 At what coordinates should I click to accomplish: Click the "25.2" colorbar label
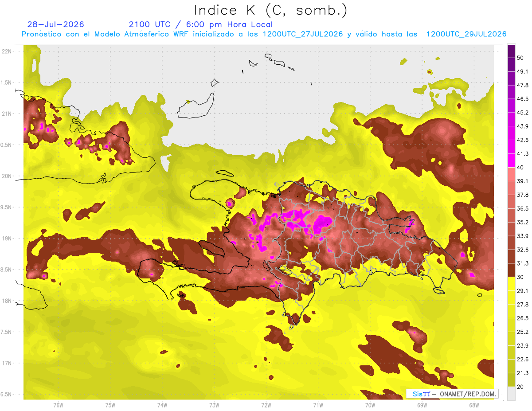pyautogui.click(x=523, y=332)
